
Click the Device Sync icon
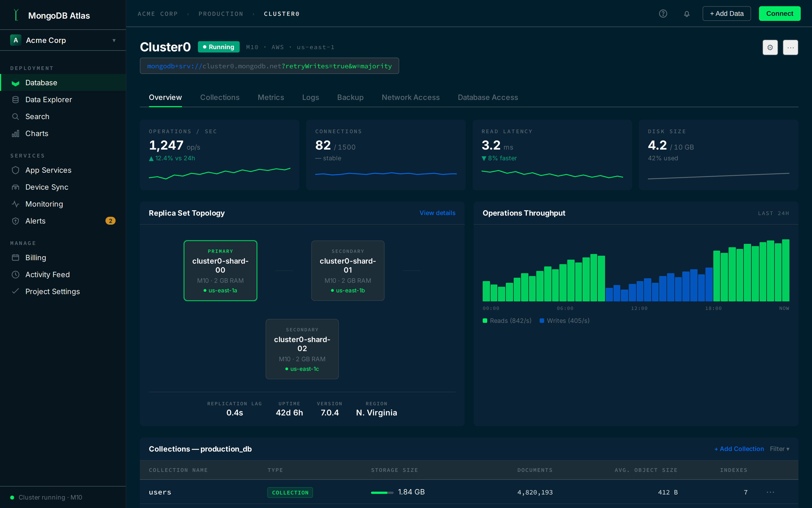click(x=16, y=187)
